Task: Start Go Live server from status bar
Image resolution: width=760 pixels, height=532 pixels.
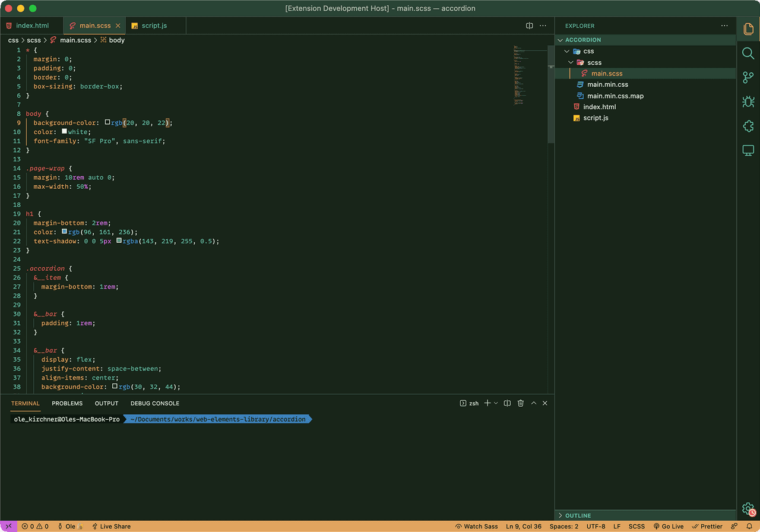Action: 669,526
